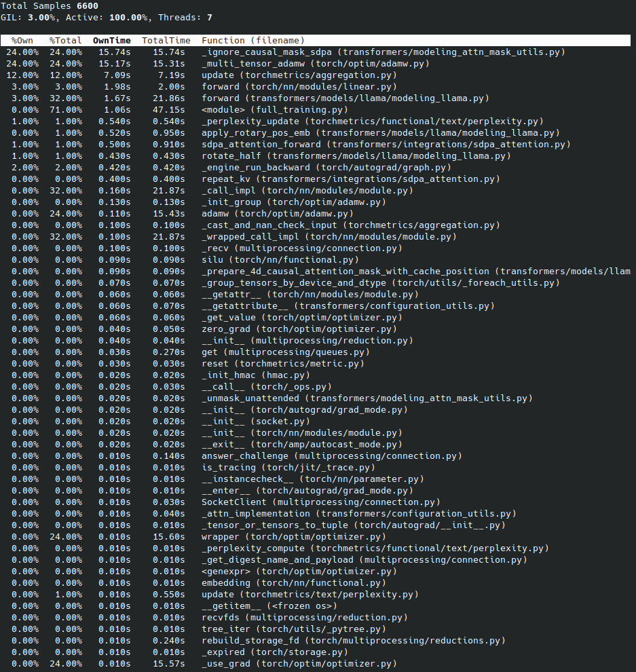Select the OwnTime column header
This screenshot has width=636, height=672.
[111, 41]
